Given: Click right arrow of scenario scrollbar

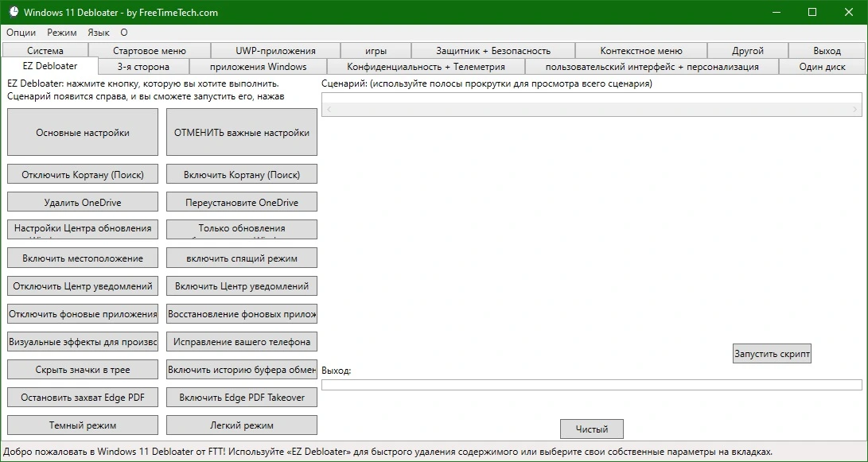Looking at the screenshot, I should pyautogui.click(x=855, y=110).
